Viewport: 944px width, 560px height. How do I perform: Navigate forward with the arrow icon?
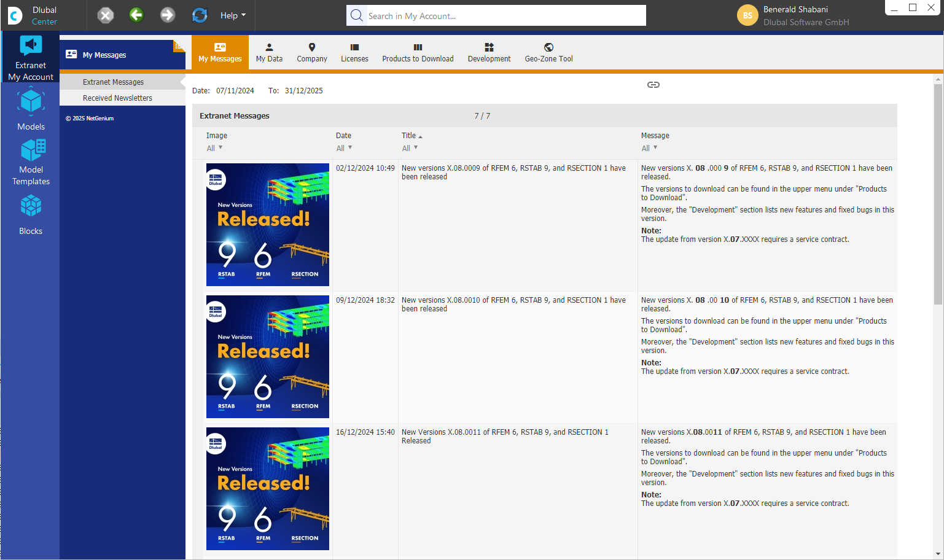[167, 15]
